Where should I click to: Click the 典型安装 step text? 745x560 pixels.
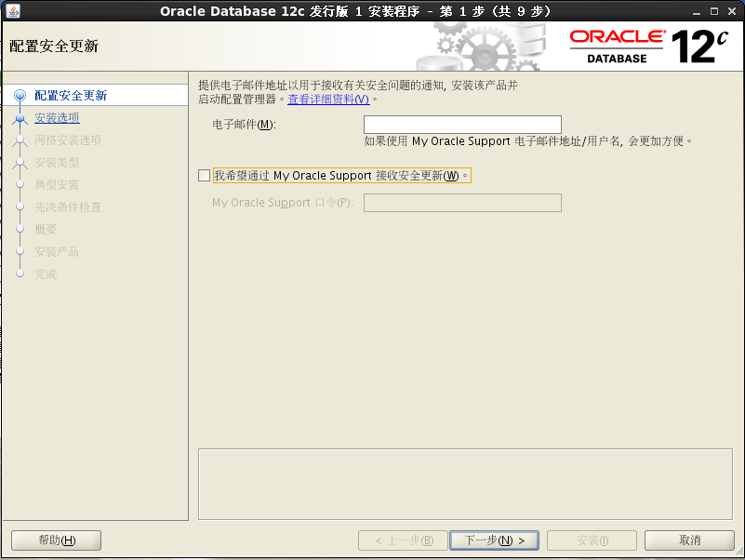pos(57,184)
